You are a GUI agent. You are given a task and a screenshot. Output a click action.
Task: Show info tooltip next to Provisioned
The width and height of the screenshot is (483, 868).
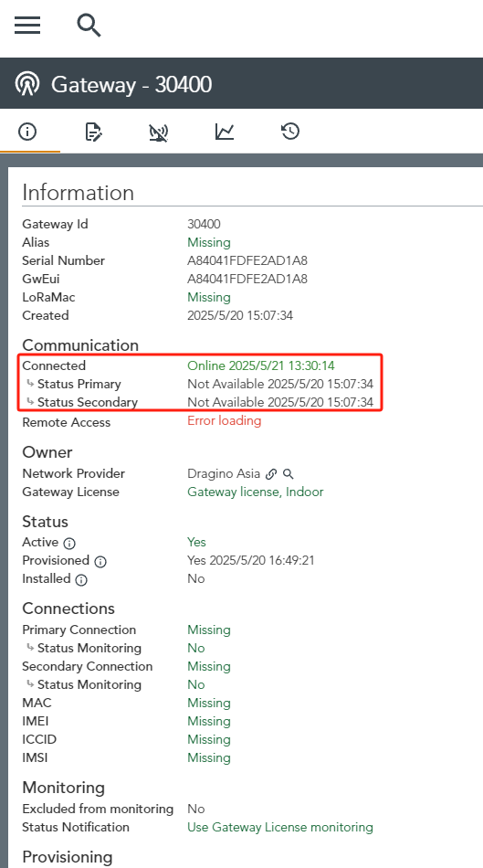pyautogui.click(x=100, y=561)
